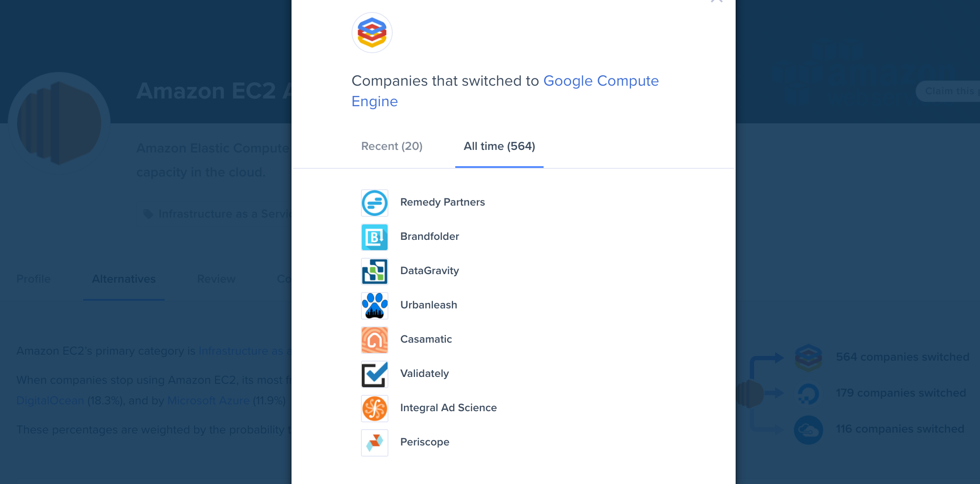Click the Urbanleash paw logo
980x484 pixels.
374,305
